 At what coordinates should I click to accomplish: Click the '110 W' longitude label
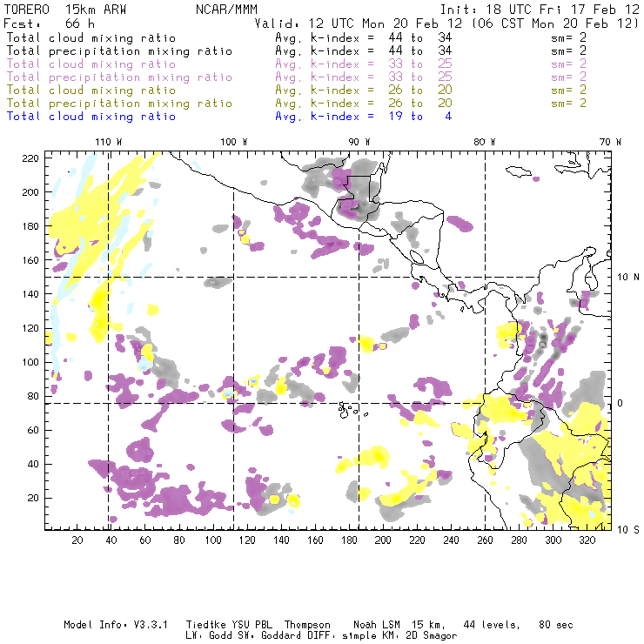109,142
